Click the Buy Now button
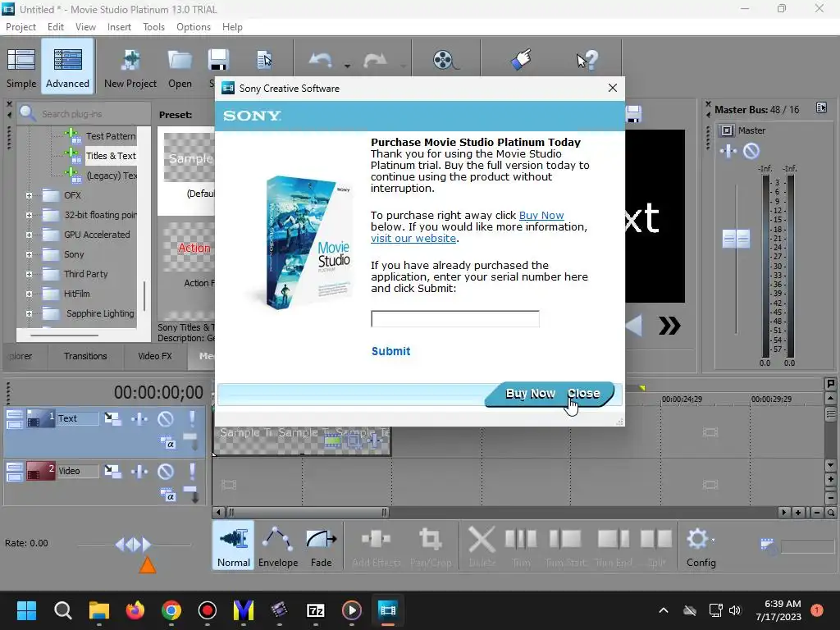Image resolution: width=840 pixels, height=630 pixels. point(531,394)
